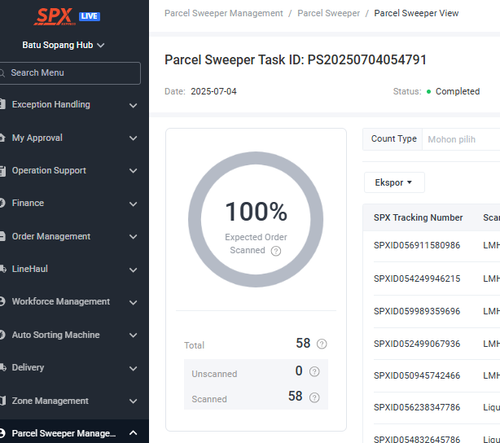Expand Zone Management chevron
500x443 pixels.
[x=133, y=401]
